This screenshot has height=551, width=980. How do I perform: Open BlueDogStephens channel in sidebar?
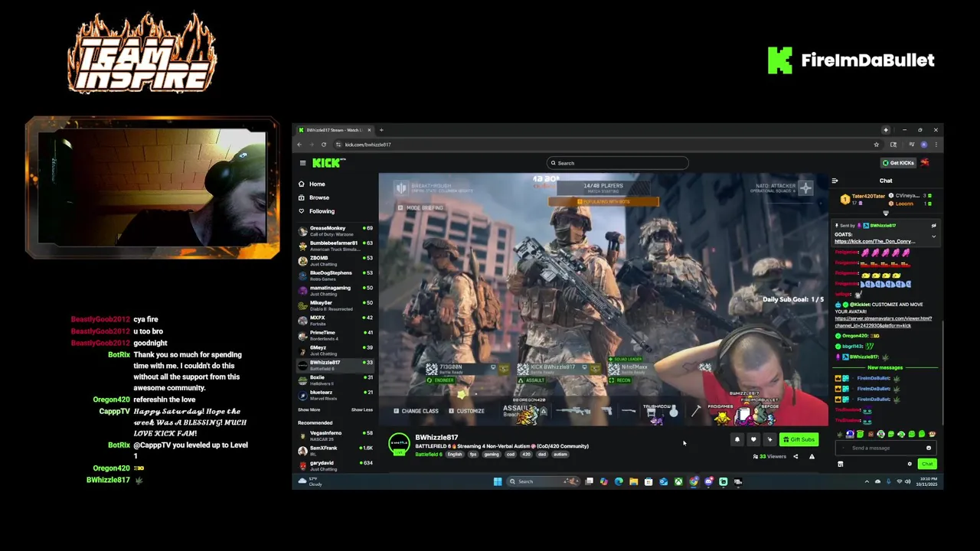point(335,275)
